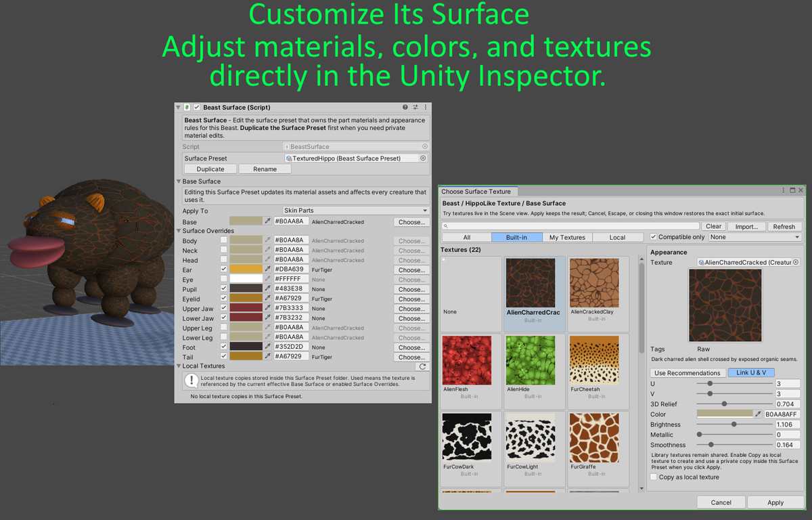Disable the Pupil surface override checkbox
Viewport: 812px width, 520px height.
click(224, 289)
